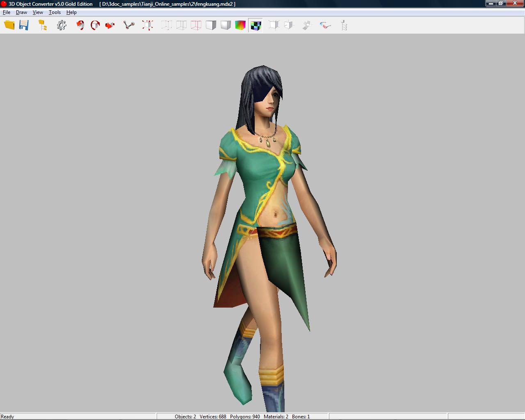Screen dimensions: 525x420
Task: Click the first red rotating cube icon
Action: 80,25
